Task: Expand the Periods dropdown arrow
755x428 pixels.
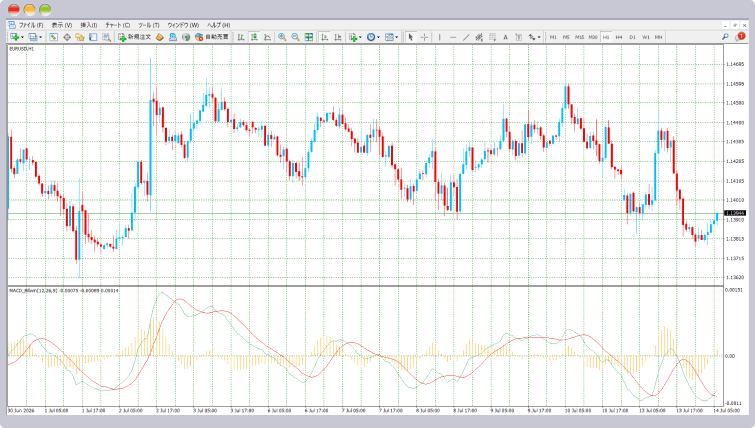Action: tap(378, 37)
